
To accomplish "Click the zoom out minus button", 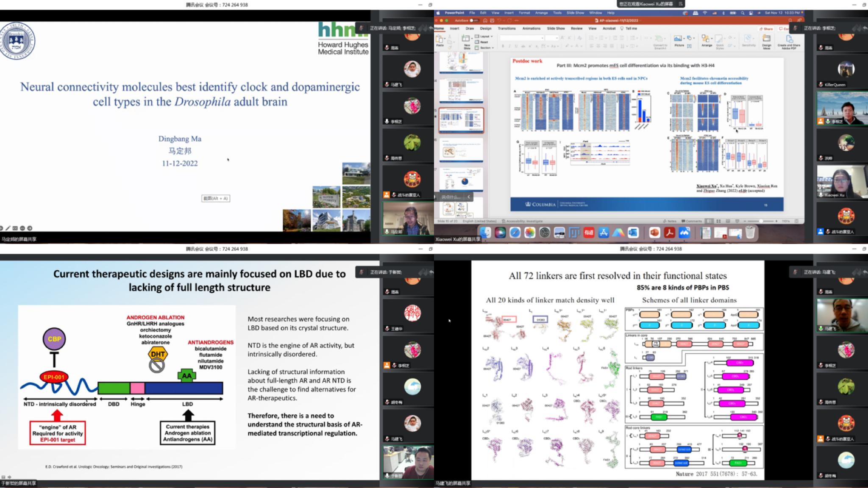I will (745, 221).
